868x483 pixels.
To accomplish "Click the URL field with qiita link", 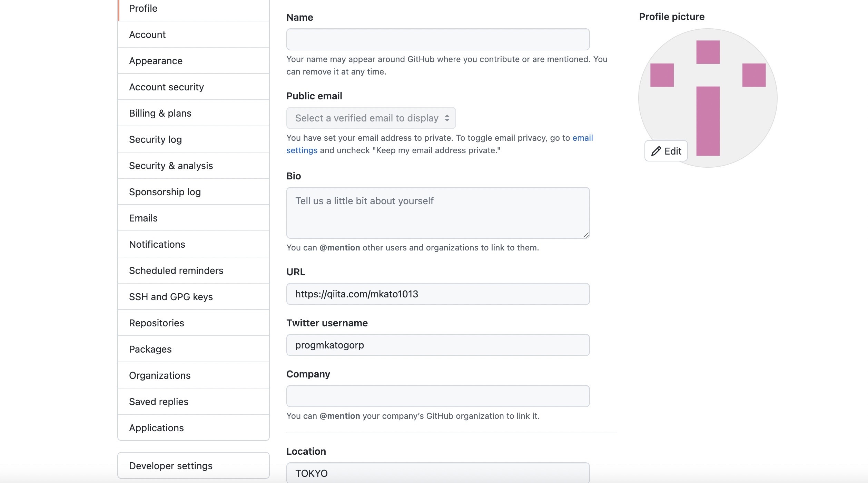I will [438, 294].
